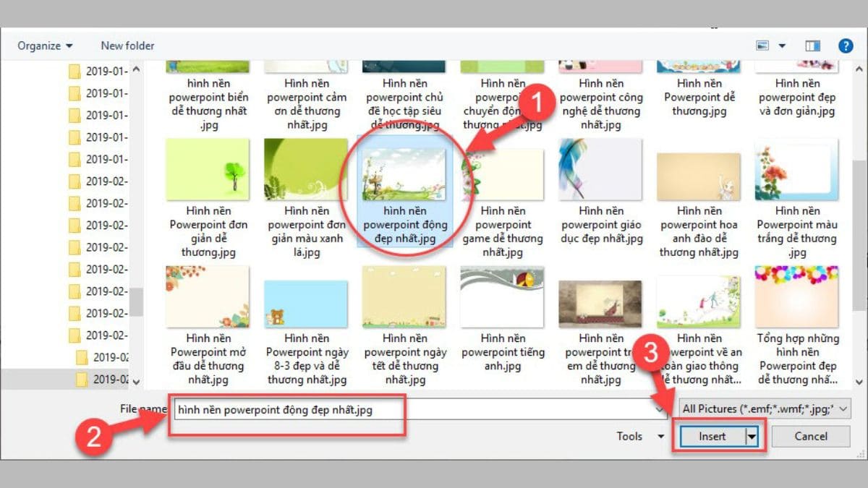
Task: Expand the File name history dropdown arrow
Action: point(660,409)
